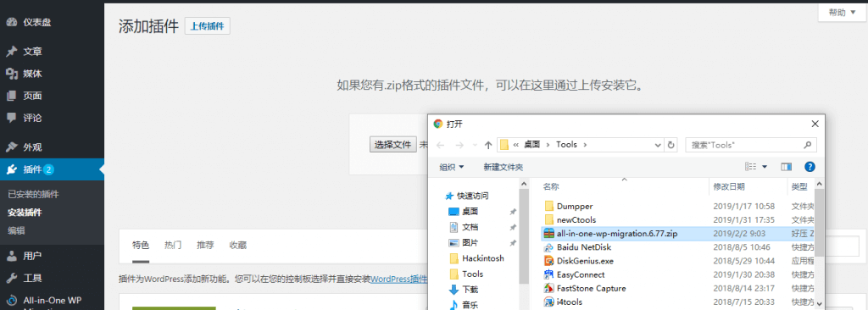Click the Refresh icon in address bar
This screenshot has height=310, width=868.
click(671, 145)
